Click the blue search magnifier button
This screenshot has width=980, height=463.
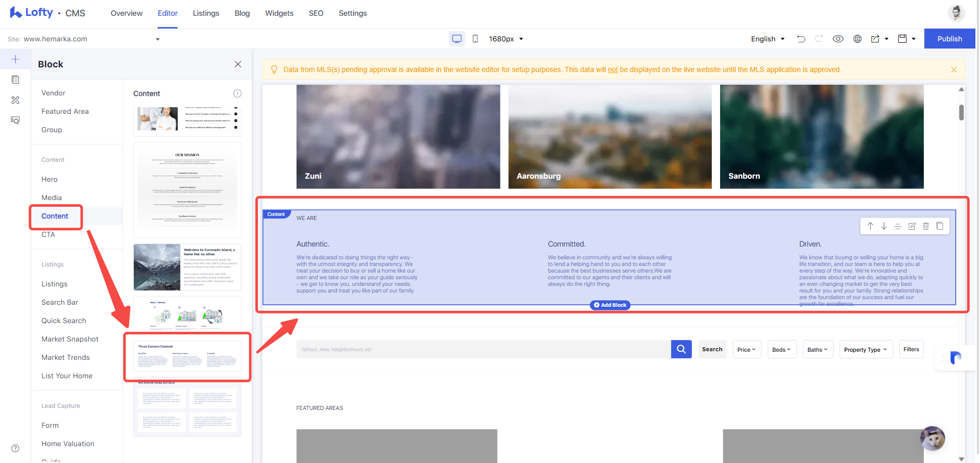(681, 349)
